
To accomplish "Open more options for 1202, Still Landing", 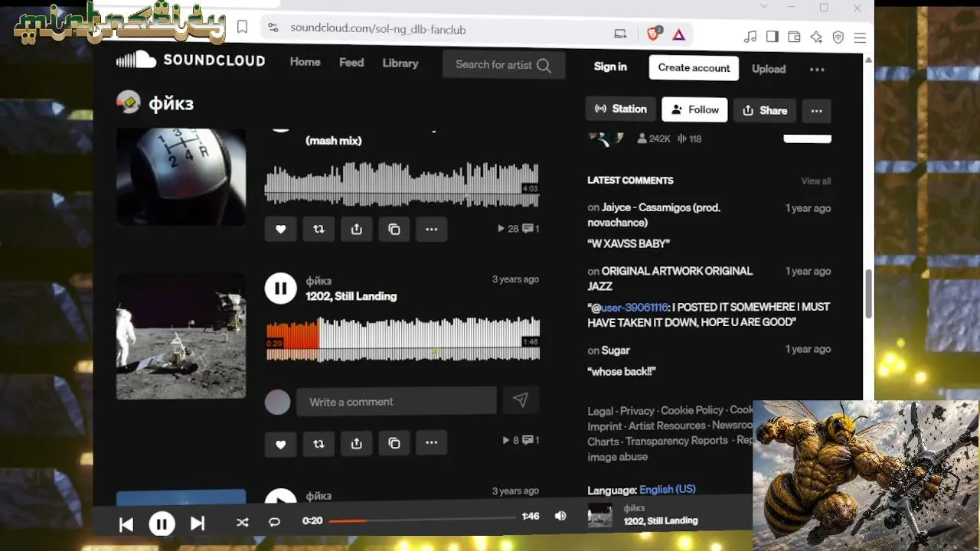I will click(431, 442).
